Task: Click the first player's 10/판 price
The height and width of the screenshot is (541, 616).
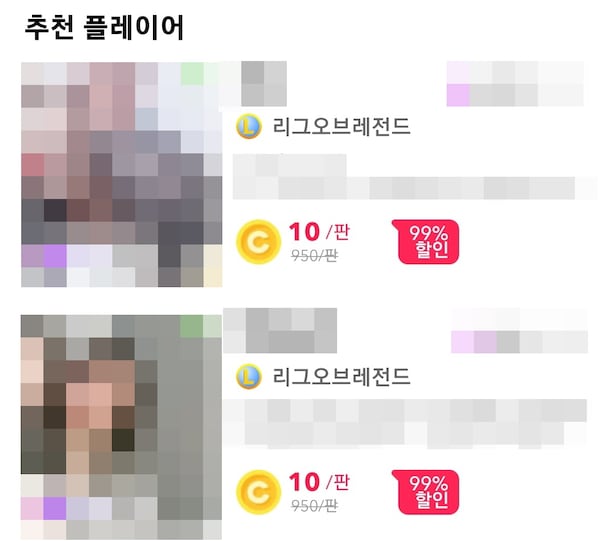Action: [x=319, y=232]
